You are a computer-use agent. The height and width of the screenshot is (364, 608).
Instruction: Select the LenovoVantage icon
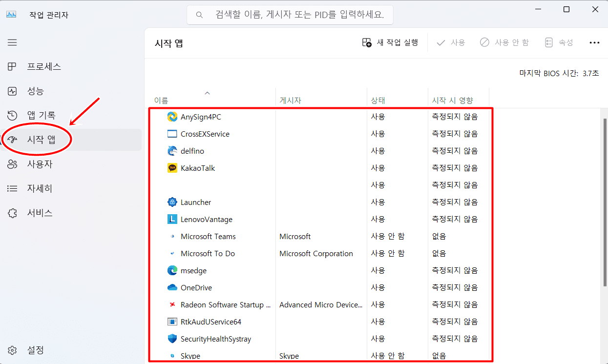pos(172,219)
